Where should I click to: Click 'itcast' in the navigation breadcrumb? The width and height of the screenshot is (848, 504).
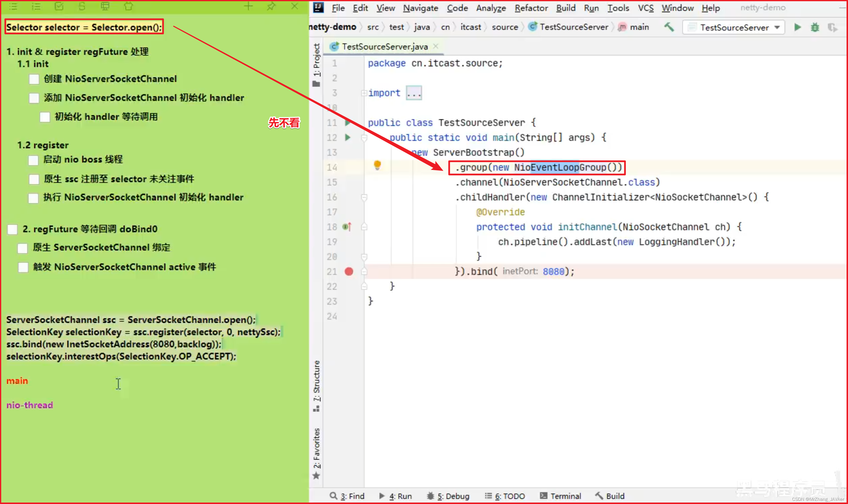pyautogui.click(x=471, y=27)
